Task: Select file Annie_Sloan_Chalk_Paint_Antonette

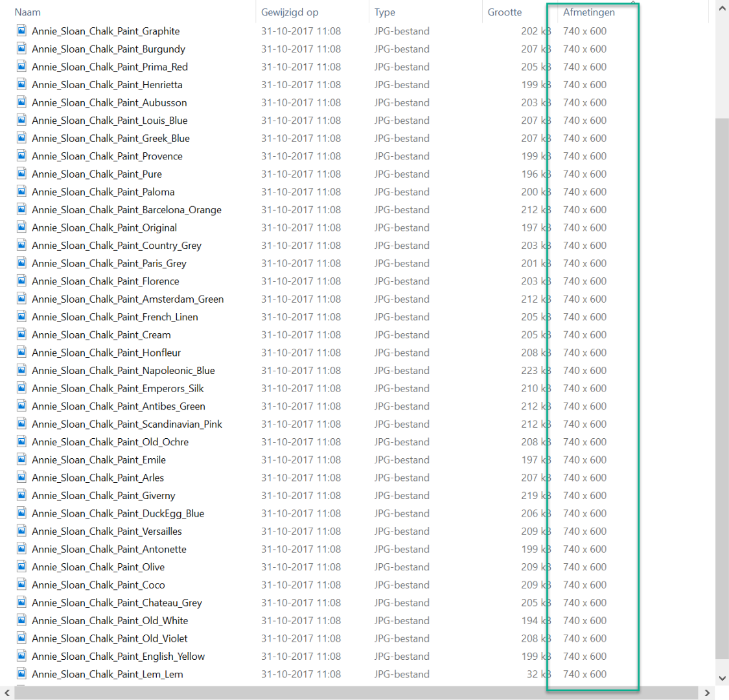Action: click(x=109, y=549)
